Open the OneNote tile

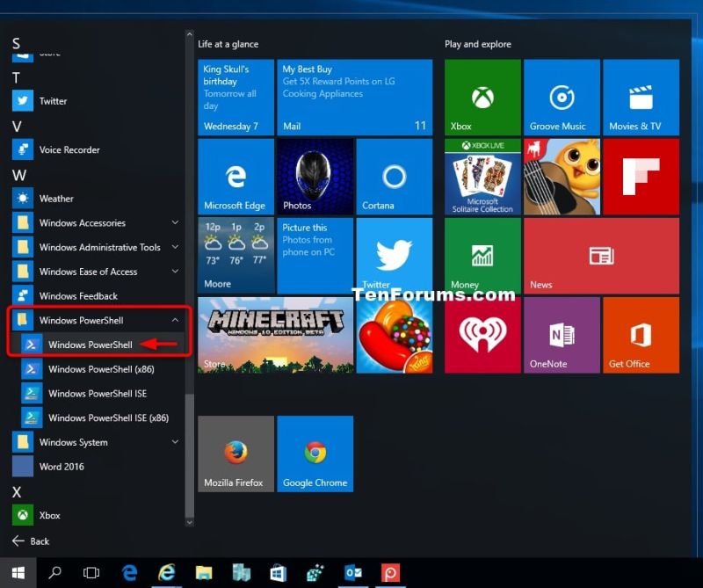click(561, 334)
